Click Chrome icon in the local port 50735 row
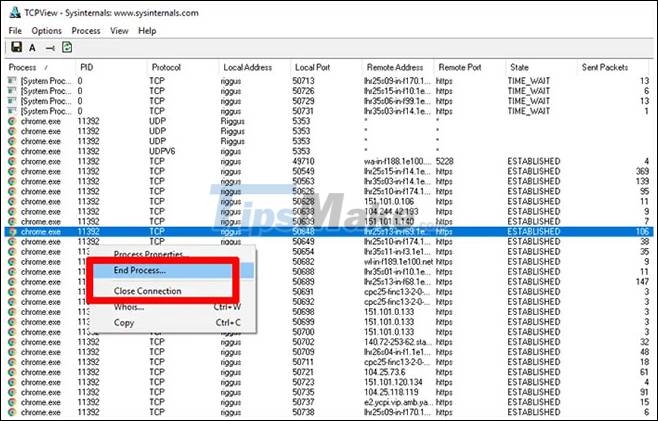Screen dimensions: 658x421 [x=12, y=392]
